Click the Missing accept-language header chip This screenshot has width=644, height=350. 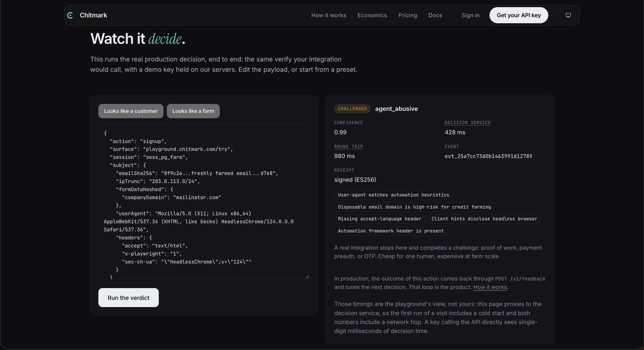click(379, 219)
